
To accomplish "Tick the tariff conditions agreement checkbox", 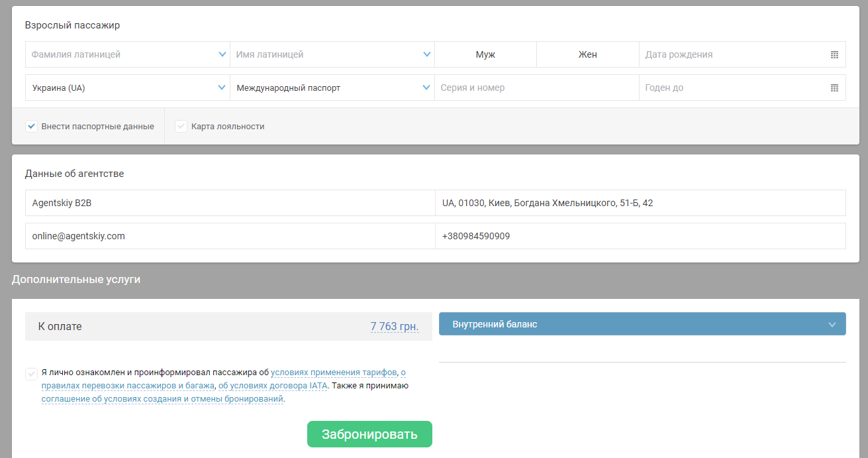I will tap(31, 374).
